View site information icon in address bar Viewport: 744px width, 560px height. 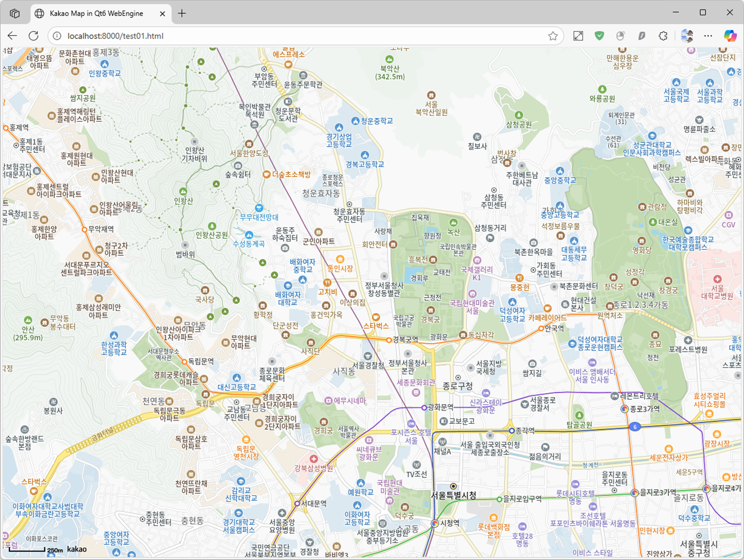click(57, 36)
